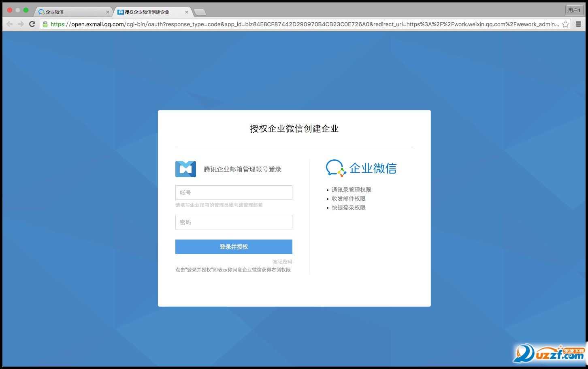Click the 用户1 profile button

click(x=574, y=10)
